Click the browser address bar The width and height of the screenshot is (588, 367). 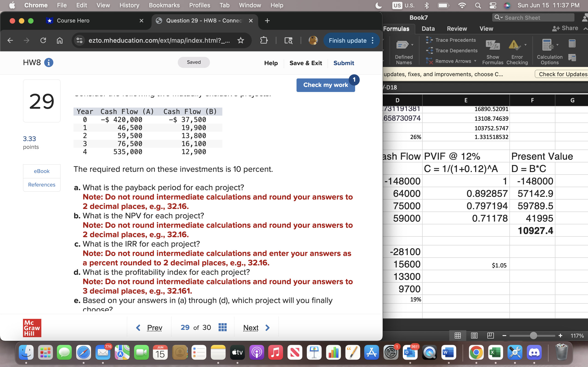click(x=159, y=40)
